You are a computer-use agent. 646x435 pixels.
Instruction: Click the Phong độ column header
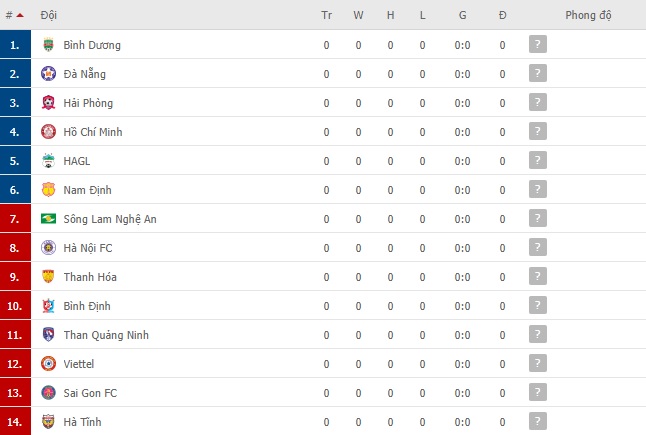(588, 15)
